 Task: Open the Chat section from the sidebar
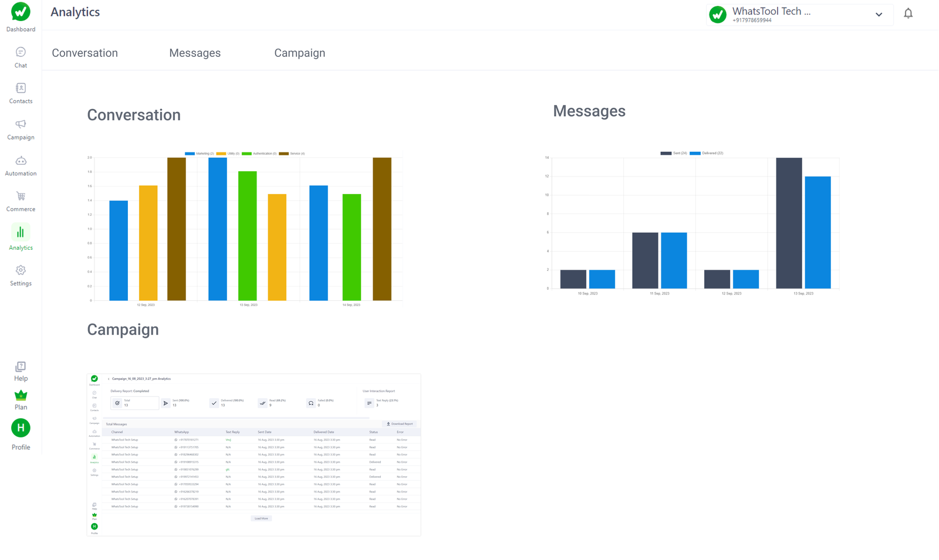pos(20,57)
